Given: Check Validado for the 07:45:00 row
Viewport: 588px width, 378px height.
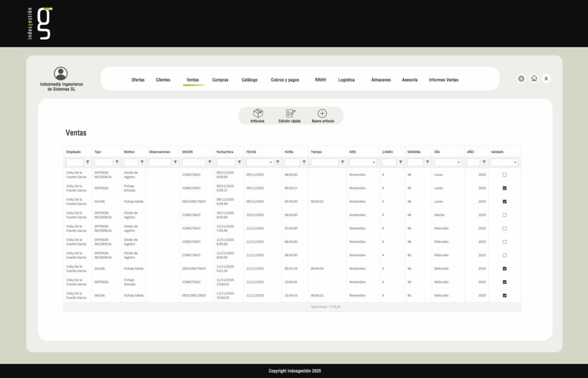Looking at the screenshot, I should click(504, 228).
